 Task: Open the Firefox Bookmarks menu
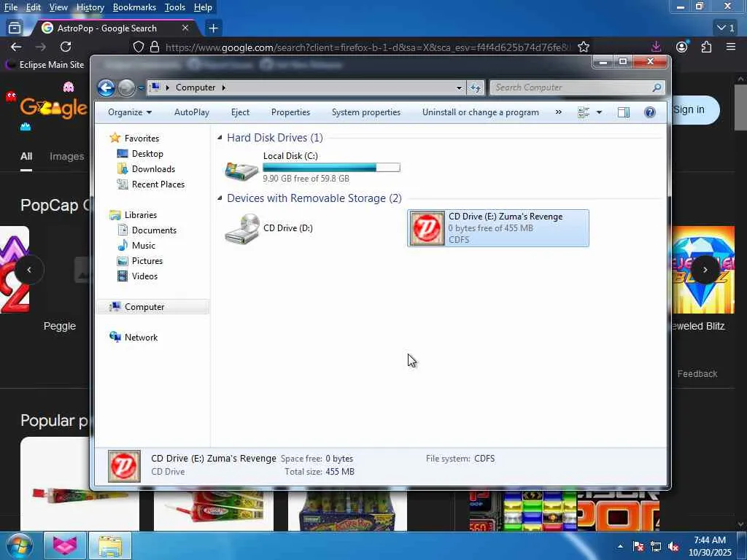click(134, 7)
